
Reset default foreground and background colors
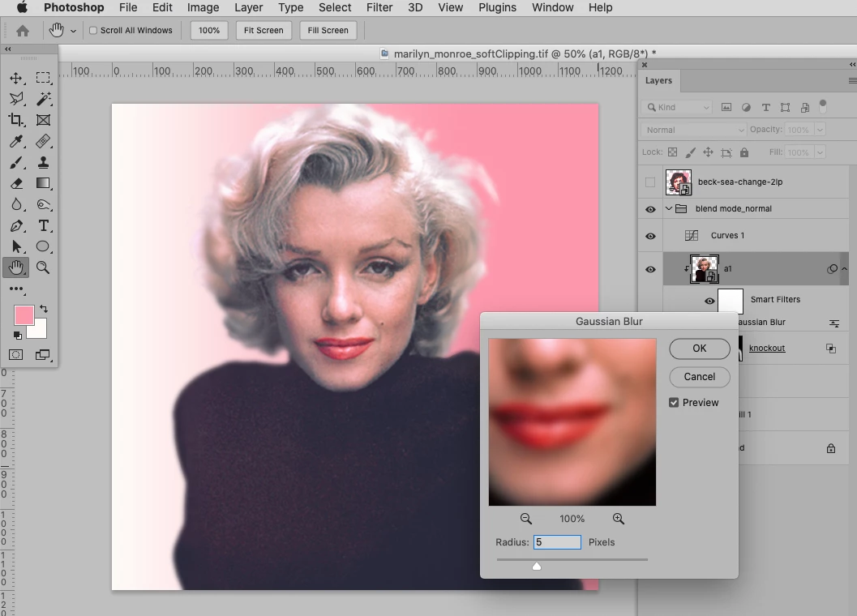(18, 335)
